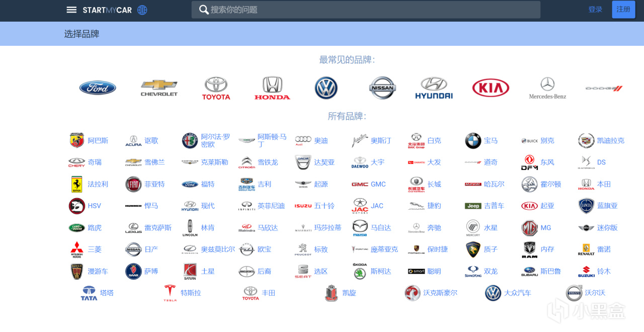
Task: Open the 欧宝 brand link
Action: 265,250
